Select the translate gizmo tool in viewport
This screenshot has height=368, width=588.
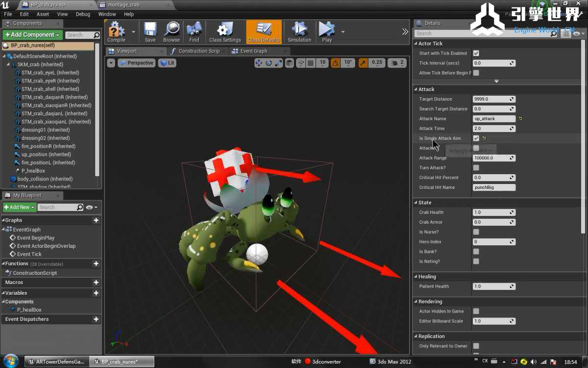259,63
